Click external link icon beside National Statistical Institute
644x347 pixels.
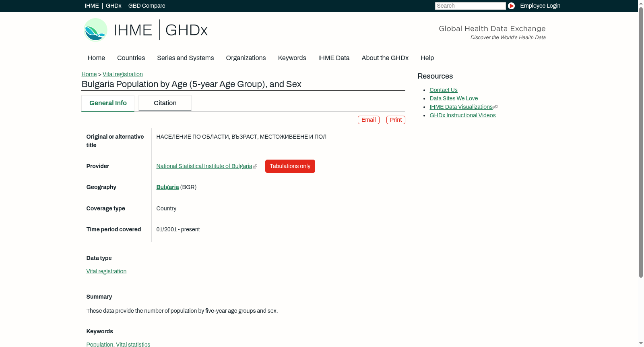click(255, 166)
